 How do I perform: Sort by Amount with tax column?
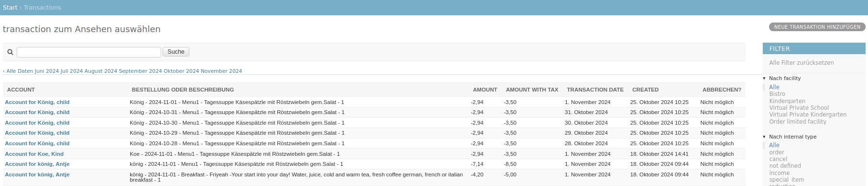532,90
